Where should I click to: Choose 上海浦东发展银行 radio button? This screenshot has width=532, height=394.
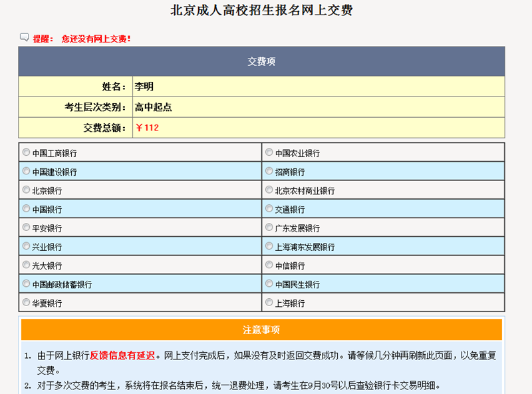pyautogui.click(x=269, y=246)
